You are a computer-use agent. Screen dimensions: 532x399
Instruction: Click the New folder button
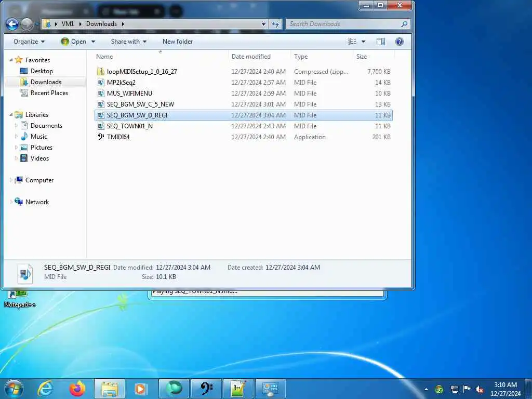point(178,42)
